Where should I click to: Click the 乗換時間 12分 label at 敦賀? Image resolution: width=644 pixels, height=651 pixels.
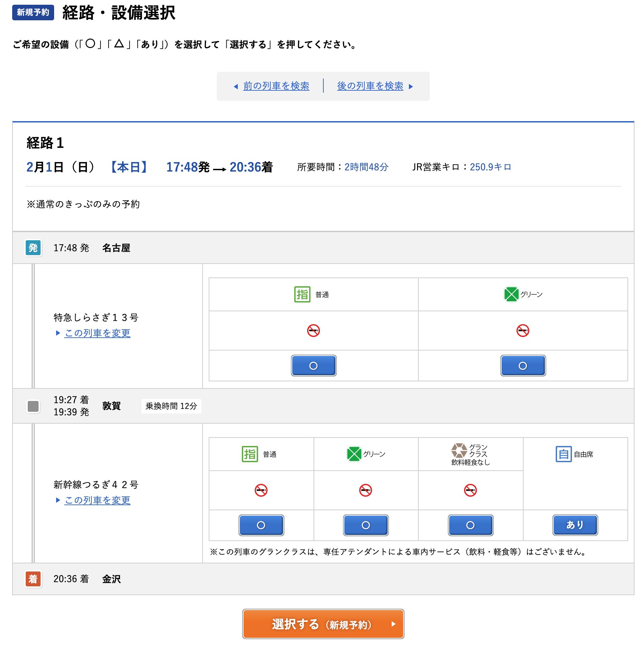(171, 406)
